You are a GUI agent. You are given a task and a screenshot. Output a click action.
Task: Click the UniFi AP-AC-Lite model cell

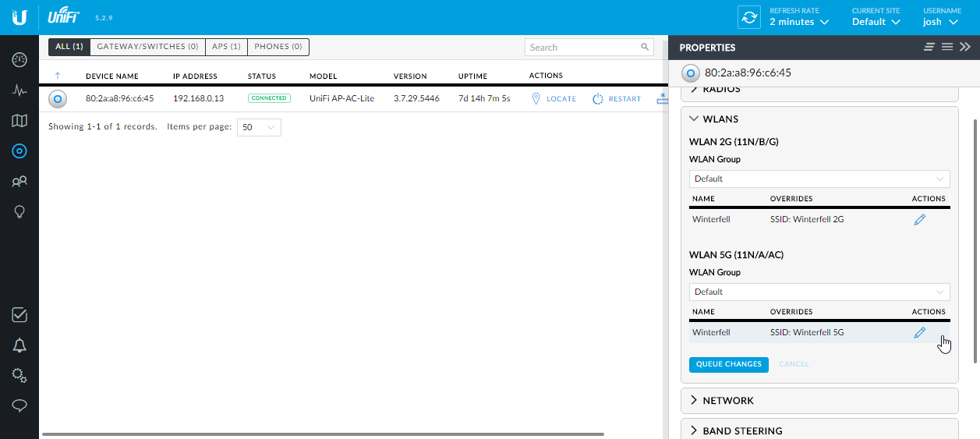point(342,99)
